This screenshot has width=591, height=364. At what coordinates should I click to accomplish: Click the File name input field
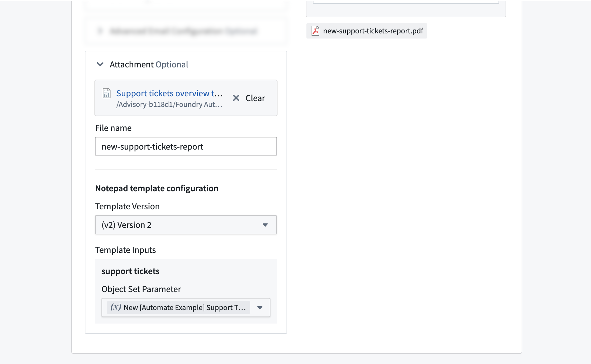point(186,146)
